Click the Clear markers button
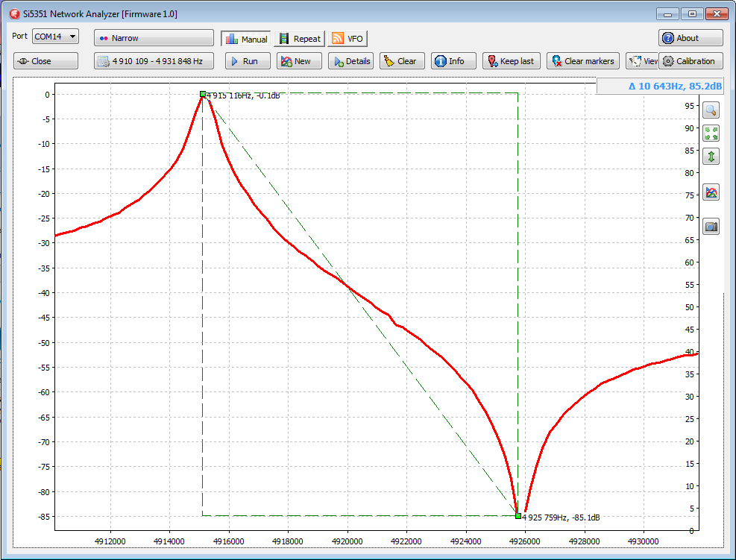This screenshot has width=736, height=560. 584,61
